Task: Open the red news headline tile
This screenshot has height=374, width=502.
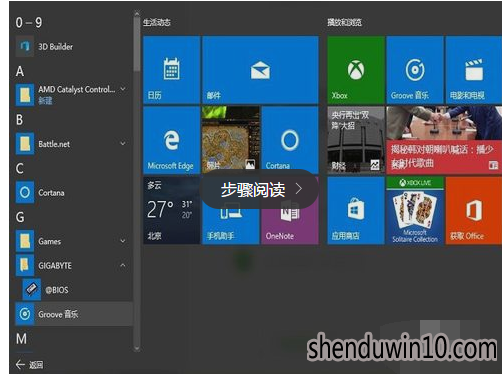Action: coord(444,140)
